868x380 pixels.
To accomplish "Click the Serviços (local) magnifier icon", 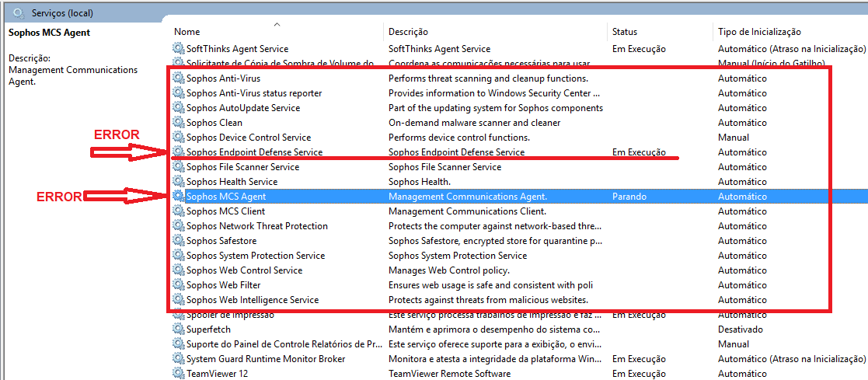I will (19, 12).
